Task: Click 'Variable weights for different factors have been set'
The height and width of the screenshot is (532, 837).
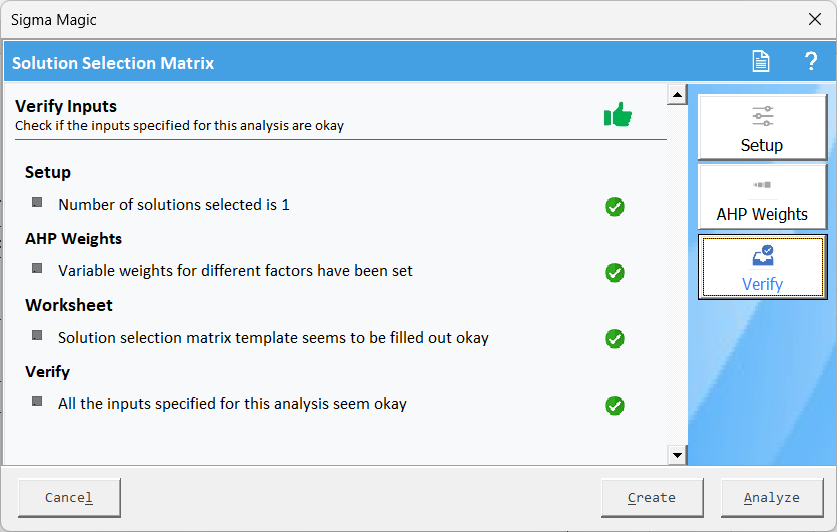Action: click(235, 271)
